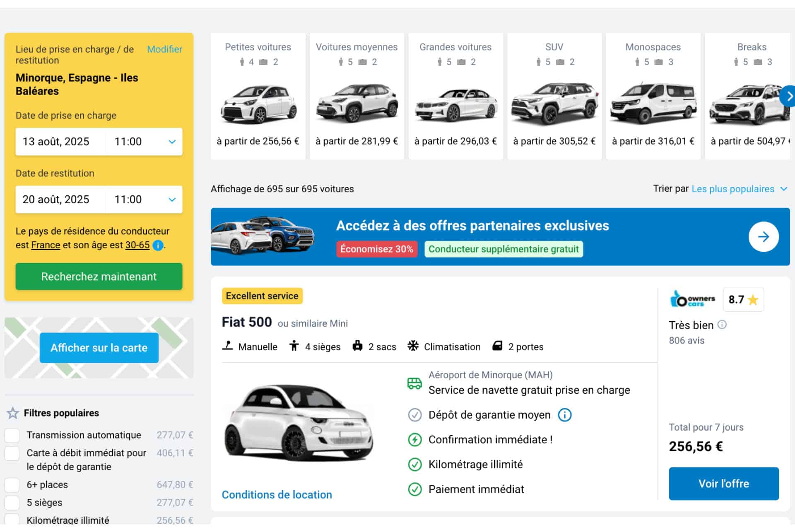This screenshot has height=532, width=795.
Task: Click the shuttle bus icon by Aéroport de Minorque
Action: (414, 383)
